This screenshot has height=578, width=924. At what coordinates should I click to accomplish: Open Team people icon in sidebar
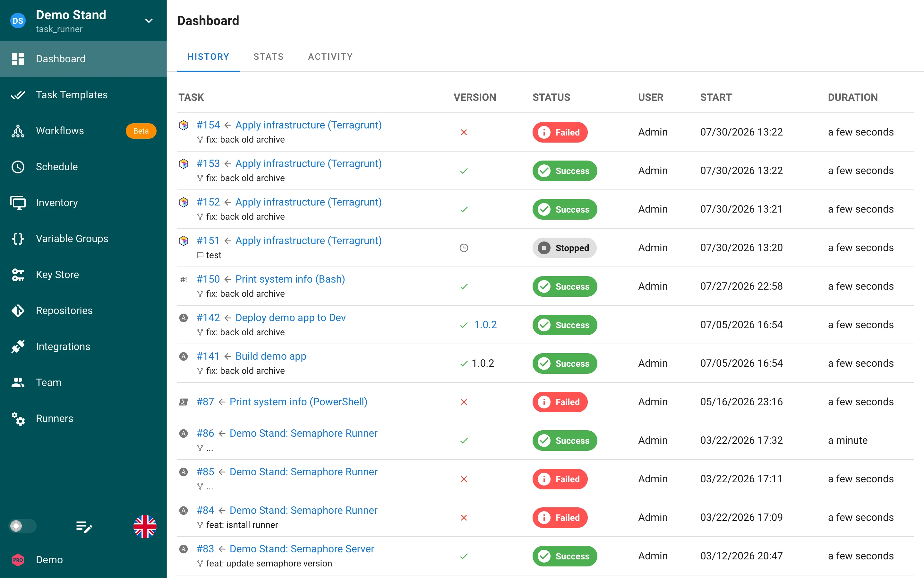point(18,382)
